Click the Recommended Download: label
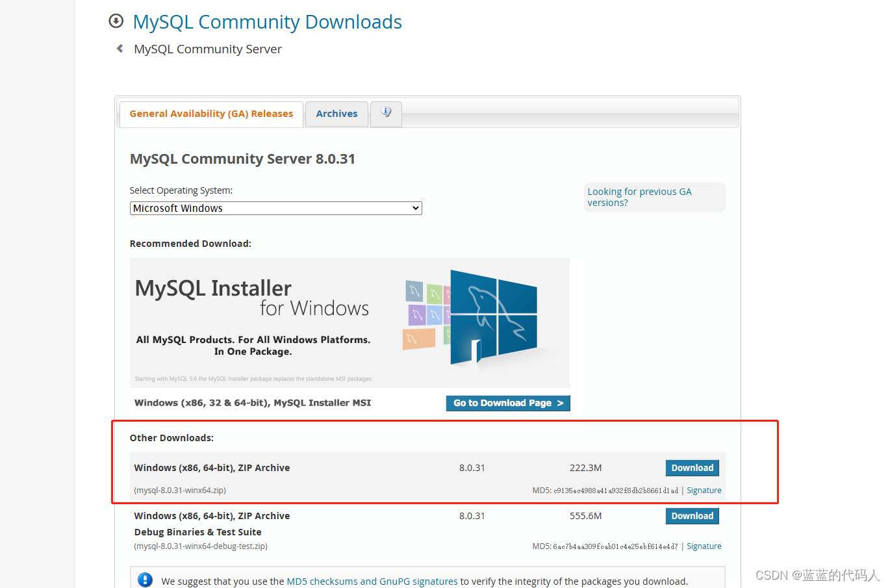 [190, 244]
